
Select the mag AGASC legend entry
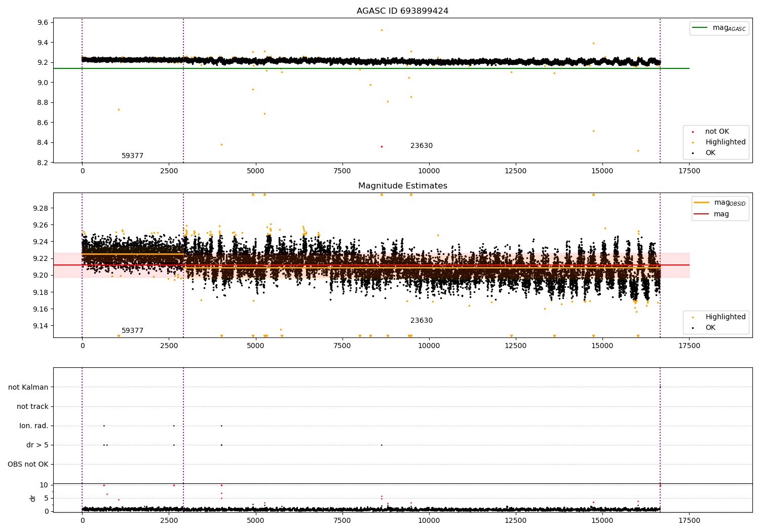(719, 28)
